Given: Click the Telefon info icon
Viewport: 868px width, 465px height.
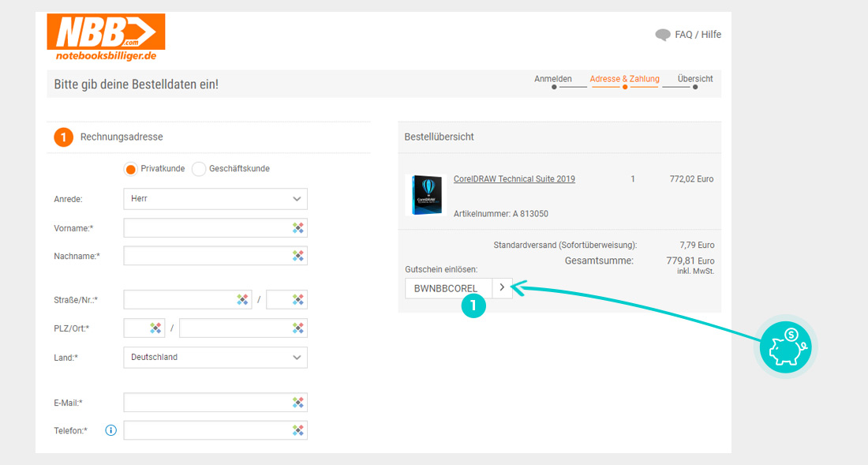Looking at the screenshot, I should coord(110,430).
